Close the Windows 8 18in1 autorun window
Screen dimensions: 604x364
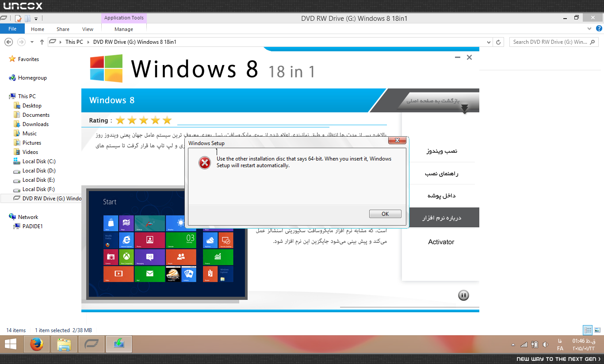coord(470,57)
